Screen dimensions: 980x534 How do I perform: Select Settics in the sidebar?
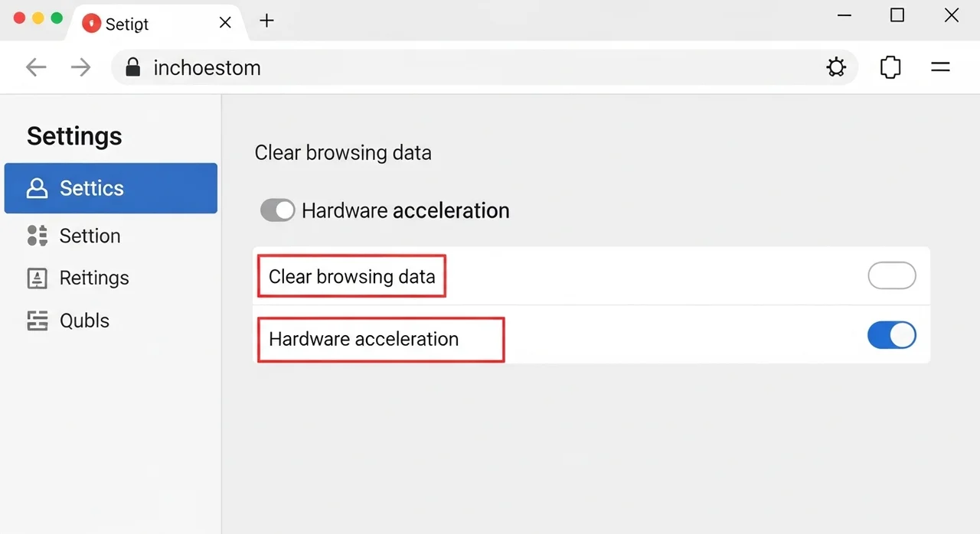pos(110,188)
